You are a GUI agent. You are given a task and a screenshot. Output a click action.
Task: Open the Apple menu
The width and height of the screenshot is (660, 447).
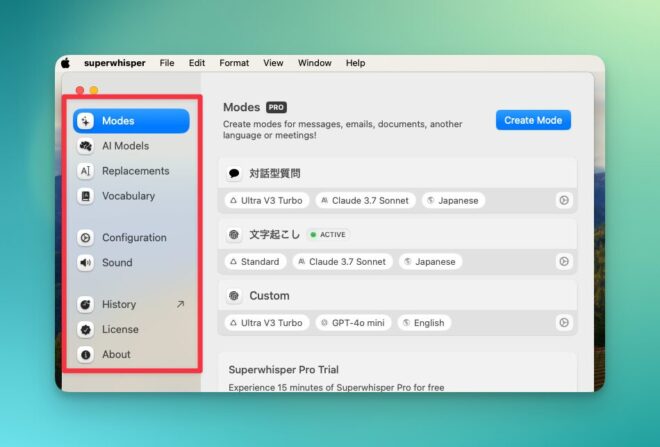[66, 63]
